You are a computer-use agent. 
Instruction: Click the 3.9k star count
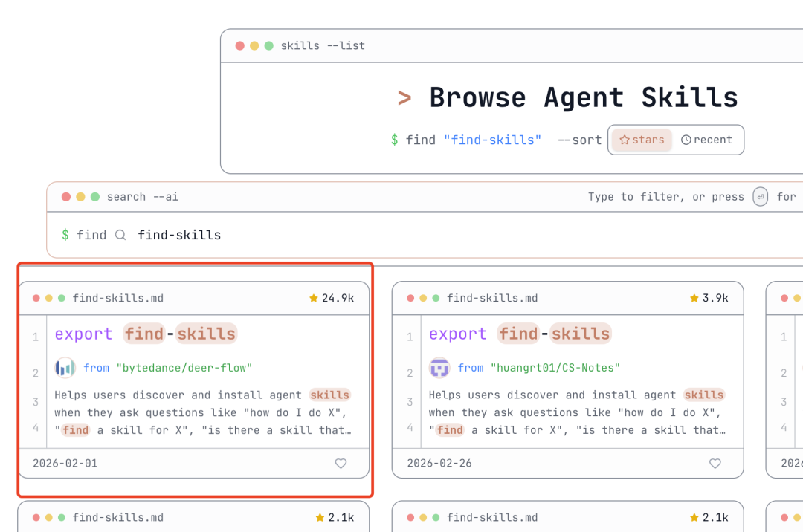pos(715,298)
